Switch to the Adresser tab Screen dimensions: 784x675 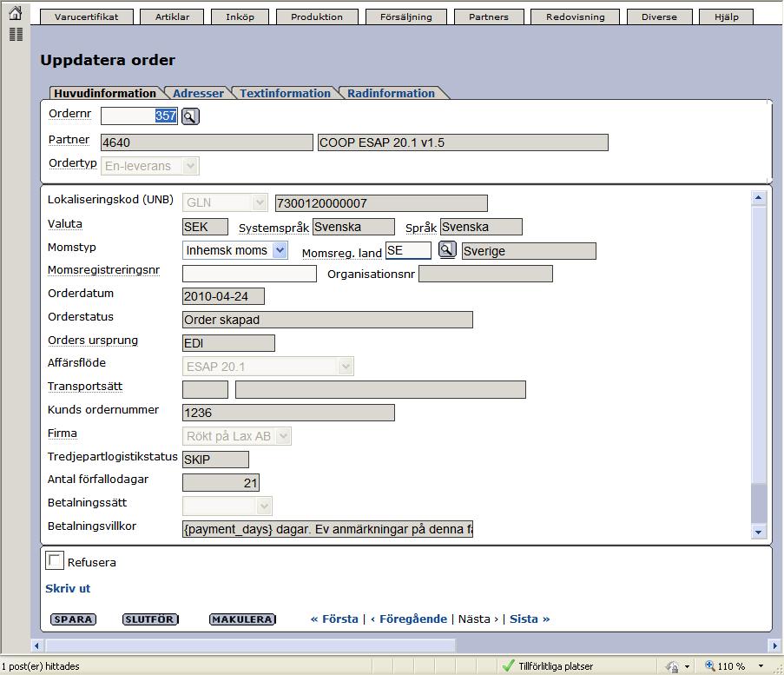point(198,94)
